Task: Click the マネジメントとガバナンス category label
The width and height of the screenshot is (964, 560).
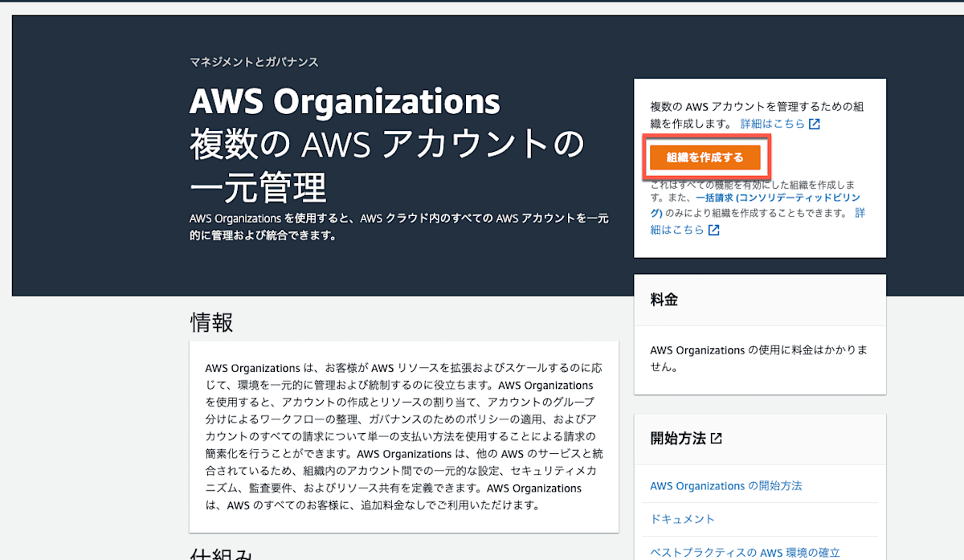Action: (x=253, y=61)
